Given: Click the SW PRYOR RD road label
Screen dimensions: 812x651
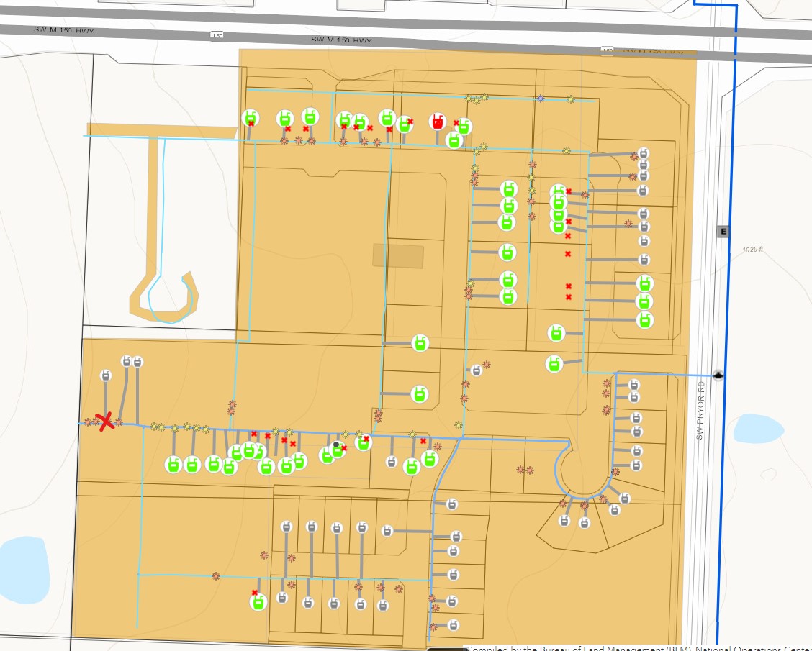Looking at the screenshot, I should [701, 410].
